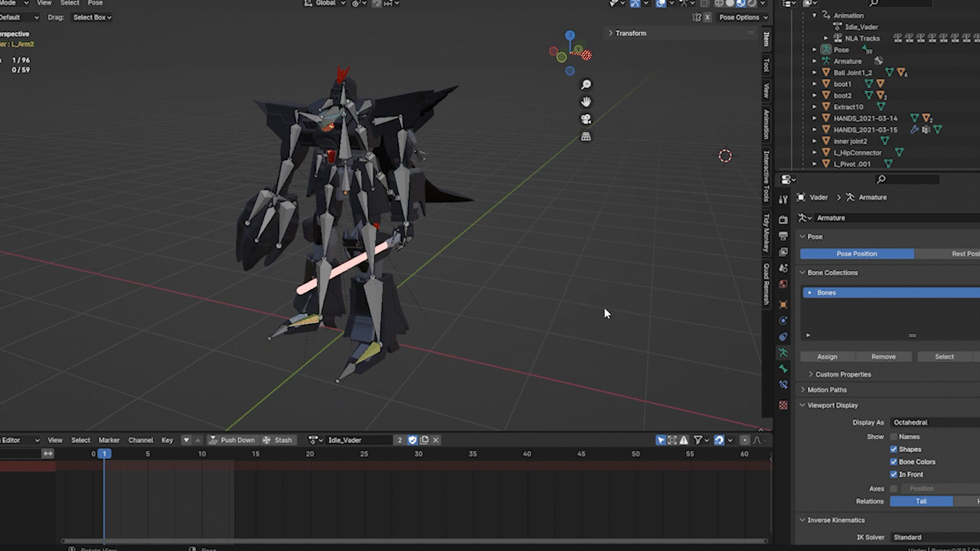Click the zoom magnifier icon in viewport
The image size is (980, 551).
point(586,85)
